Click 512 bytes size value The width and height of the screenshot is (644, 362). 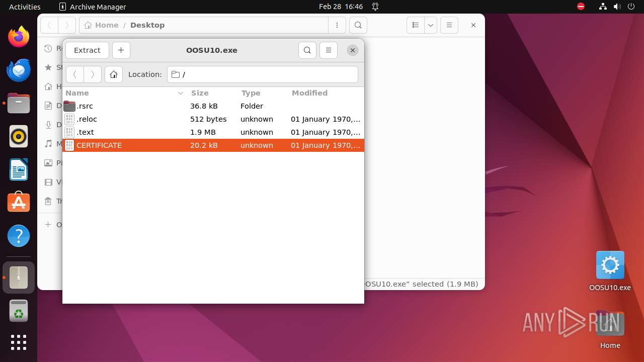208,119
